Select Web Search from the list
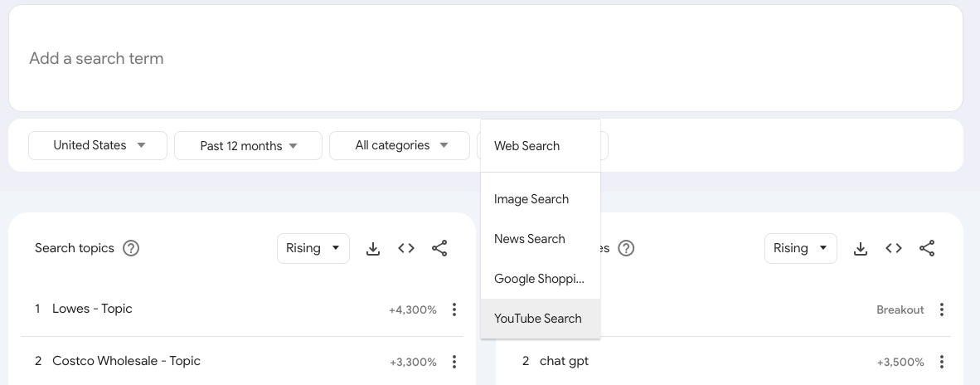The width and height of the screenshot is (980, 385). click(541, 146)
